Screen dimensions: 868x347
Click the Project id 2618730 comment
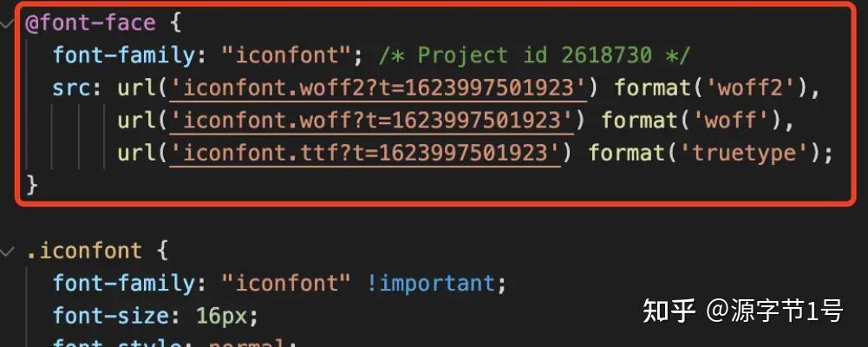coord(535,56)
